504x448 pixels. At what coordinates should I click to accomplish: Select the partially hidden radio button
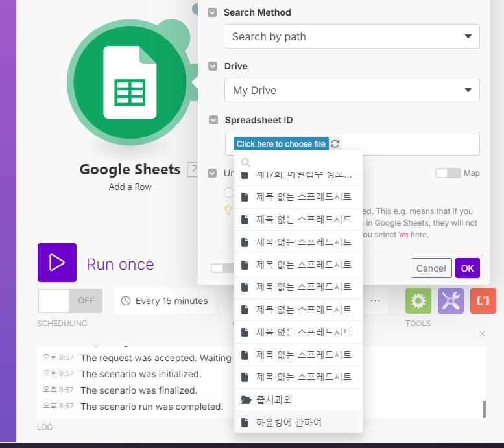click(228, 193)
